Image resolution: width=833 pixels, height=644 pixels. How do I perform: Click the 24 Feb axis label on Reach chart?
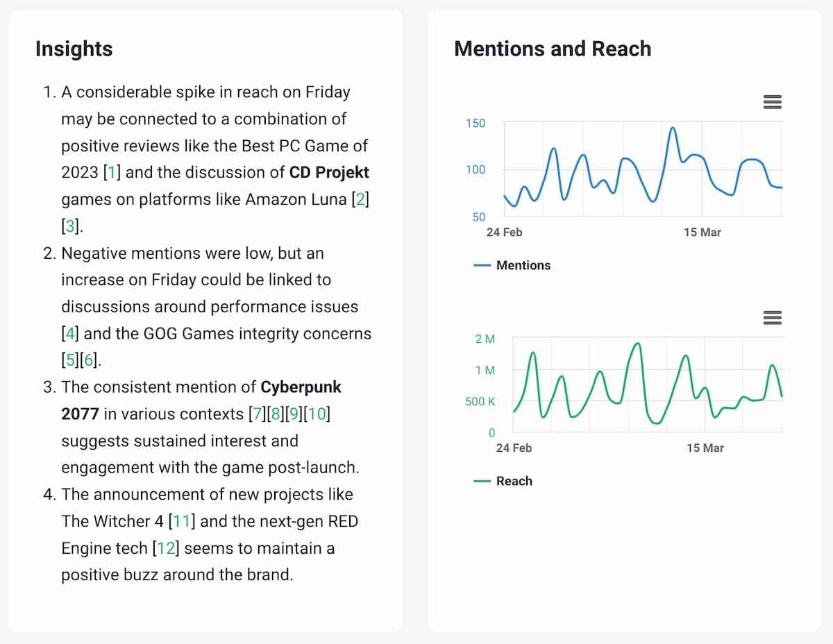(x=514, y=448)
